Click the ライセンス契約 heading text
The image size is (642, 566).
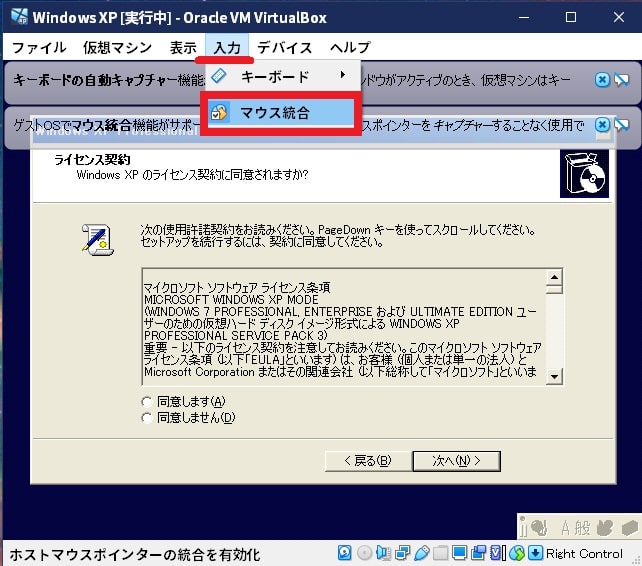click(x=92, y=159)
